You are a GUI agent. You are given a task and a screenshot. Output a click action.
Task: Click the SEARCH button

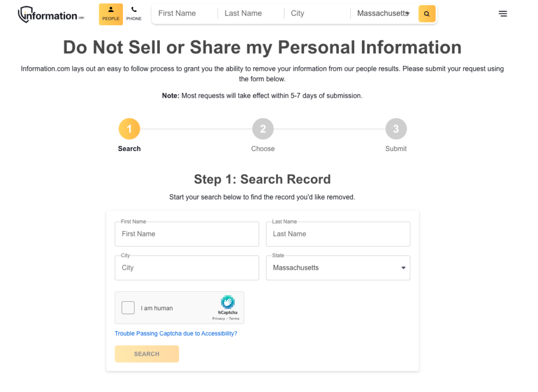[x=147, y=354]
